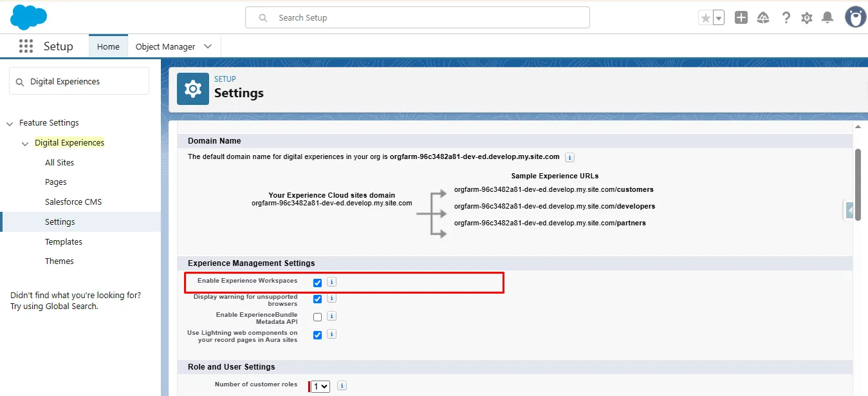Image resolution: width=868 pixels, height=396 pixels.
Task: Click the Quick Find search magnifier icon
Action: (20, 82)
